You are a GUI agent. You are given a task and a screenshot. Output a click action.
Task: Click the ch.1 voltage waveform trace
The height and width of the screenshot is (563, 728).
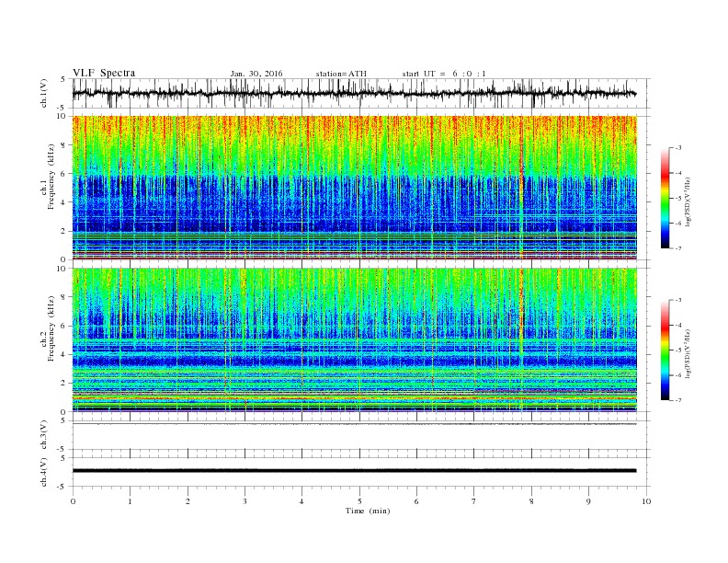pyautogui.click(x=354, y=93)
